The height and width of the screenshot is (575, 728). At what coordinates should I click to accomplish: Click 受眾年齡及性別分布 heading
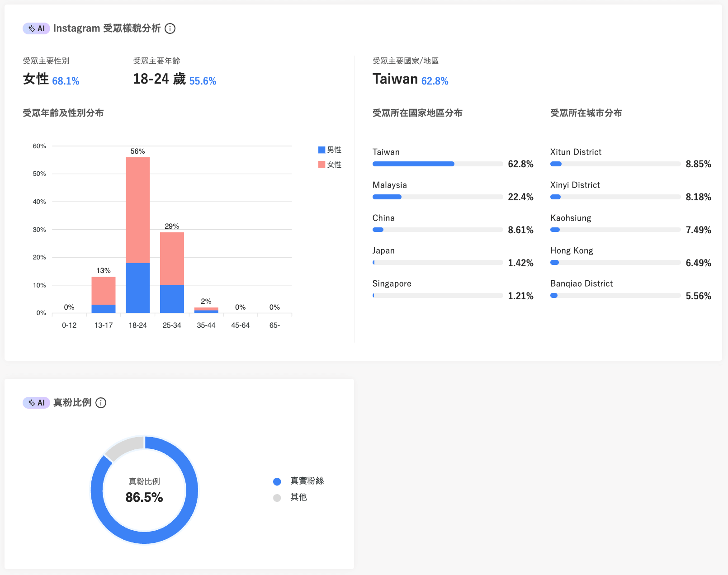tap(63, 113)
